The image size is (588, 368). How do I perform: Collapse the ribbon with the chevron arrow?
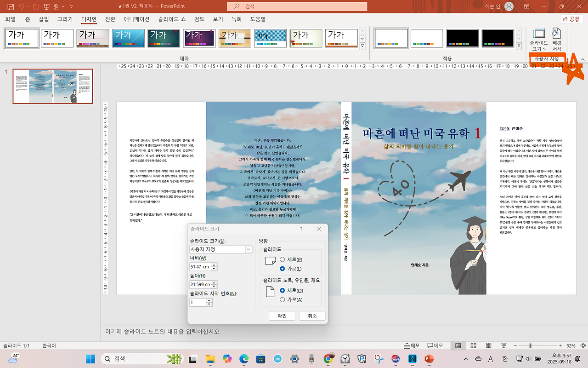coord(582,59)
